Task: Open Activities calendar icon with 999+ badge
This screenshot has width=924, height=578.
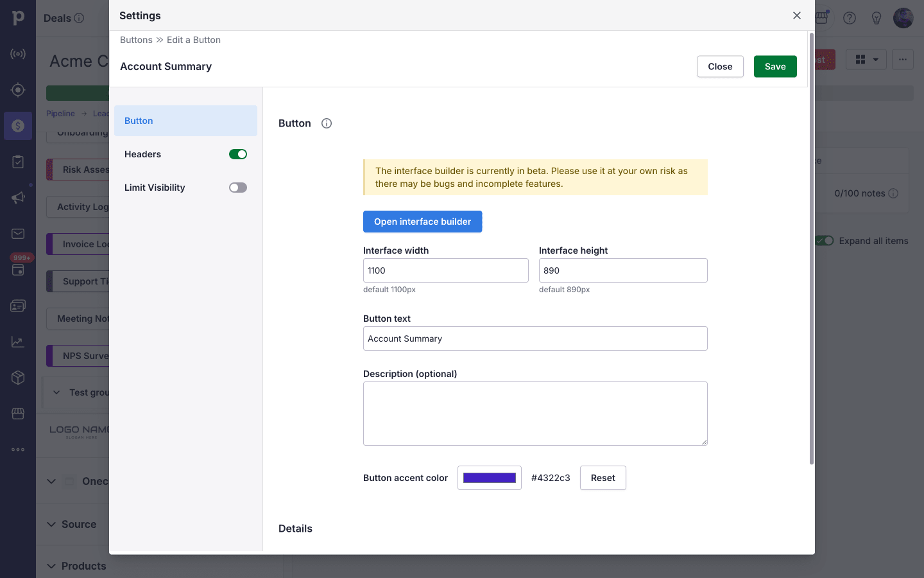Action: click(18, 270)
